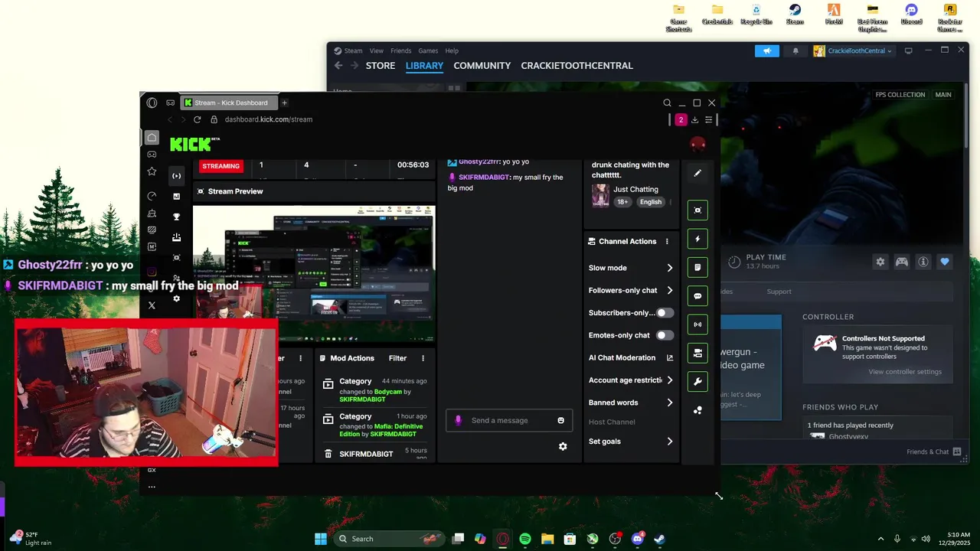The height and width of the screenshot is (551, 980).
Task: Click the Just Chatting category thumbnail
Action: click(600, 195)
